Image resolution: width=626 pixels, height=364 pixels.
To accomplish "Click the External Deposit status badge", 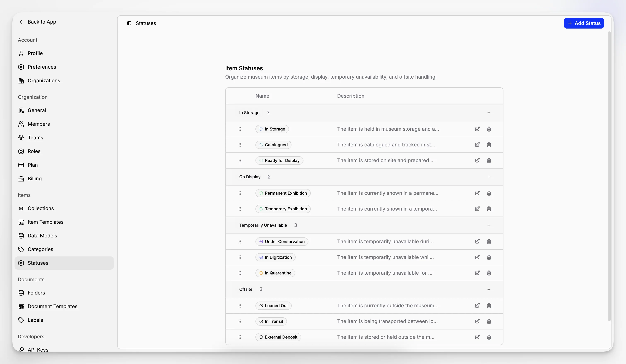I will [x=278, y=337].
